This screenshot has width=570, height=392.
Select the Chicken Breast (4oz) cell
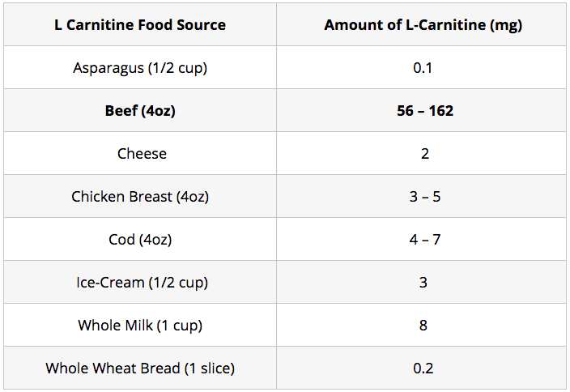(140, 197)
